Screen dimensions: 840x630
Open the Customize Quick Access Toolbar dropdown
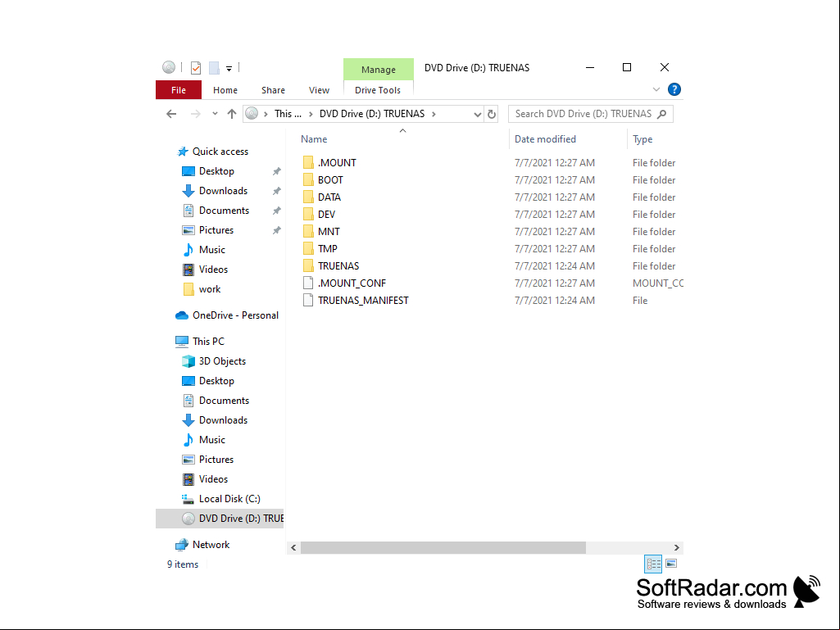click(229, 68)
